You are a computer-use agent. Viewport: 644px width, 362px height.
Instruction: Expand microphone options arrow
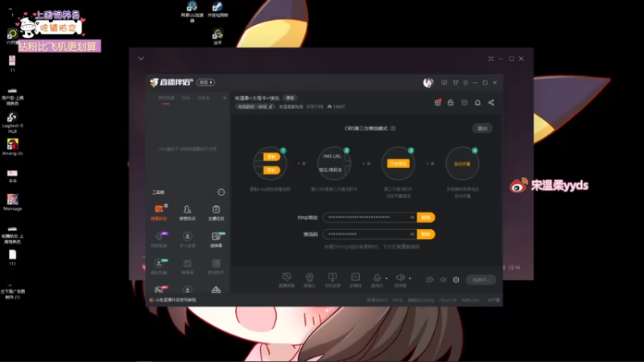tap(386, 278)
